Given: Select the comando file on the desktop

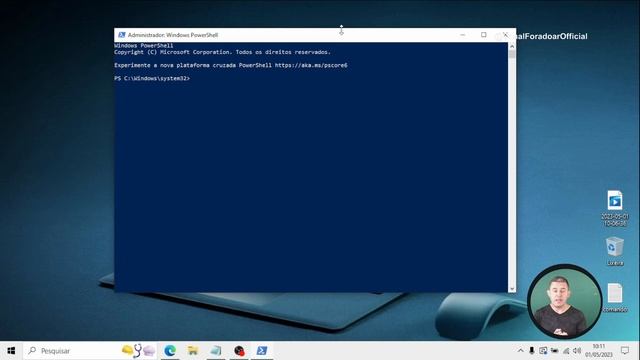Looking at the screenshot, I should pos(615,298).
